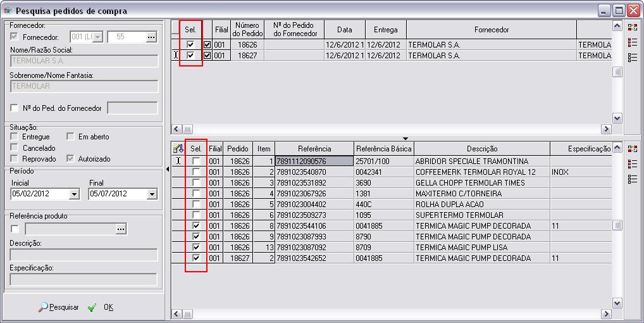Click the invert-selection icon beside the orders grid
Image resolution: width=644 pixels, height=323 pixels.
click(632, 27)
